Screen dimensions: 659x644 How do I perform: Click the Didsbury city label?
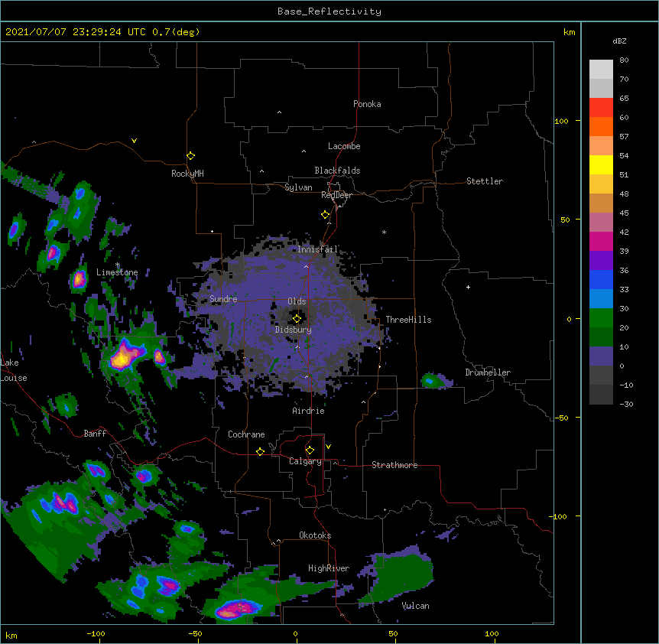tap(293, 330)
